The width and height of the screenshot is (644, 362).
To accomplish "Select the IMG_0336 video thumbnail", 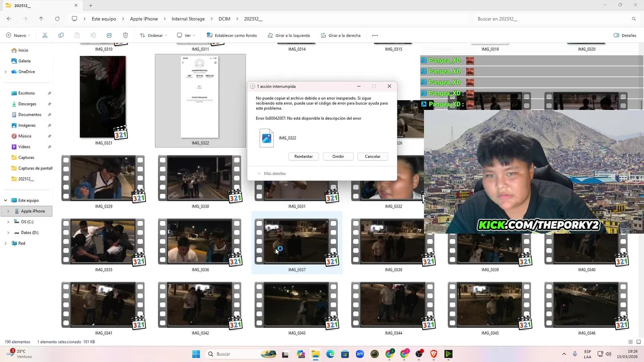I will click(200, 242).
